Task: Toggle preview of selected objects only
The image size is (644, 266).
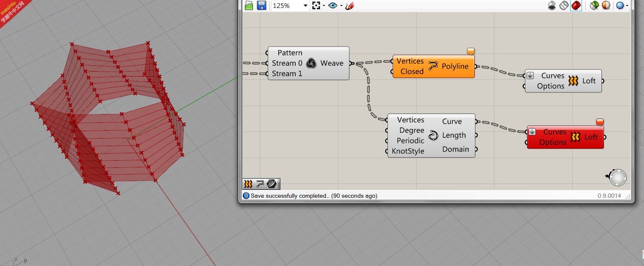Action: [x=594, y=5]
